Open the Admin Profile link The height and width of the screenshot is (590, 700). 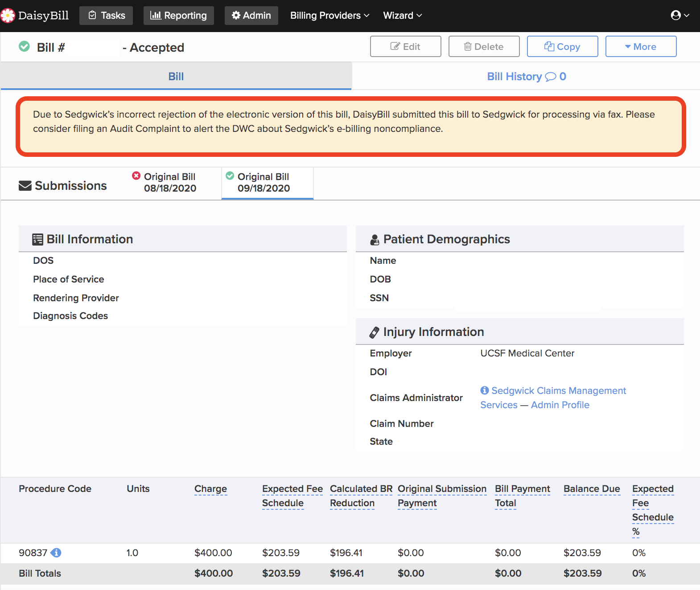tap(560, 405)
